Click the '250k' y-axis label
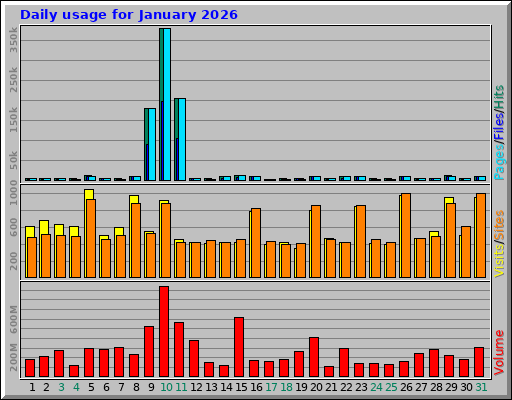Image resolution: width=512 pixels, height=400 pixels. (13, 80)
